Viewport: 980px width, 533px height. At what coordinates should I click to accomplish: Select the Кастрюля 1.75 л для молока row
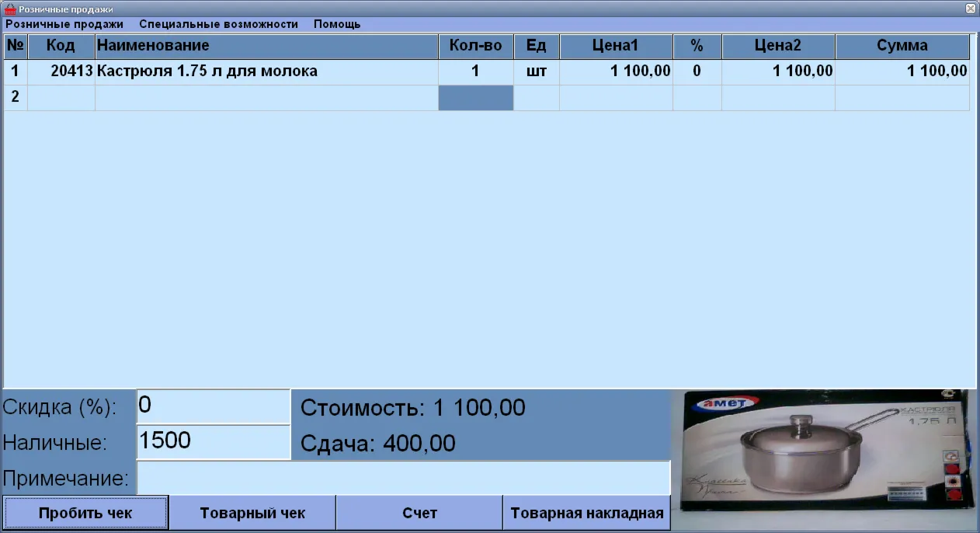tap(487, 71)
